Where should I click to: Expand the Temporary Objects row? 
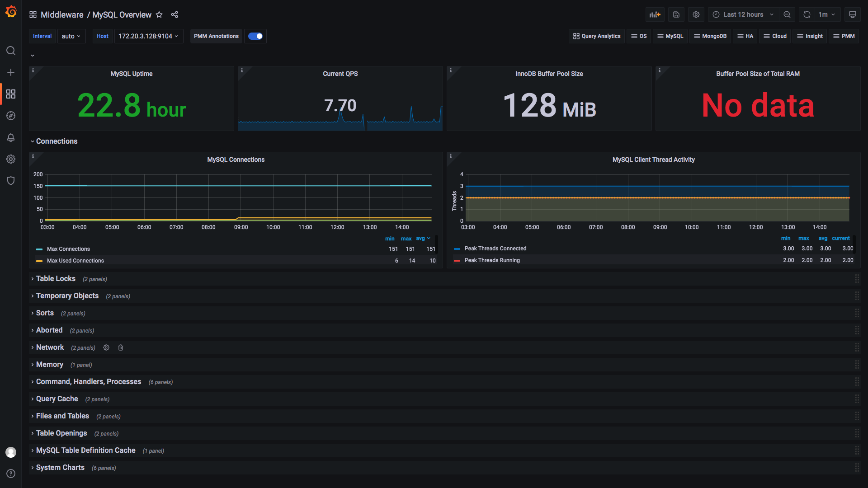pos(67,296)
